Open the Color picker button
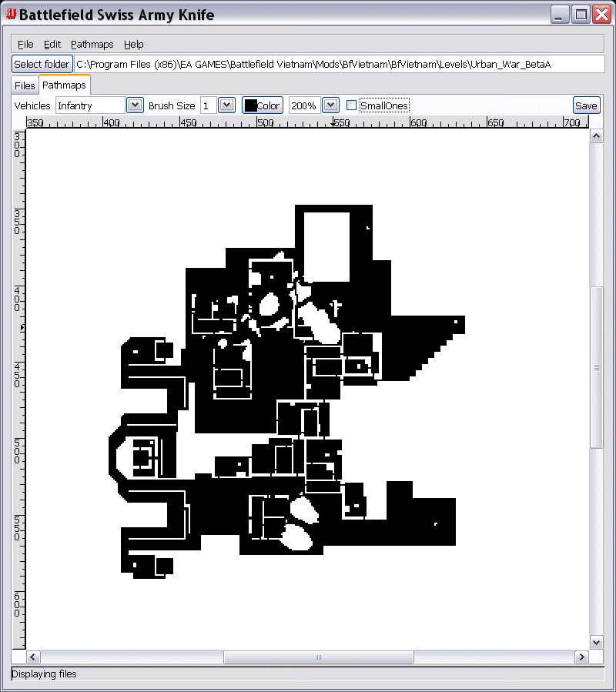This screenshot has width=616, height=692. click(x=263, y=105)
